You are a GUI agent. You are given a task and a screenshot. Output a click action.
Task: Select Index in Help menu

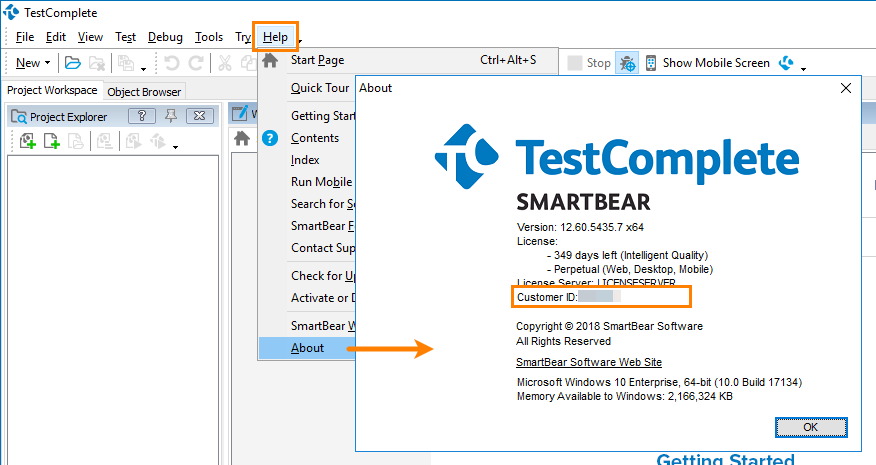[x=305, y=160]
